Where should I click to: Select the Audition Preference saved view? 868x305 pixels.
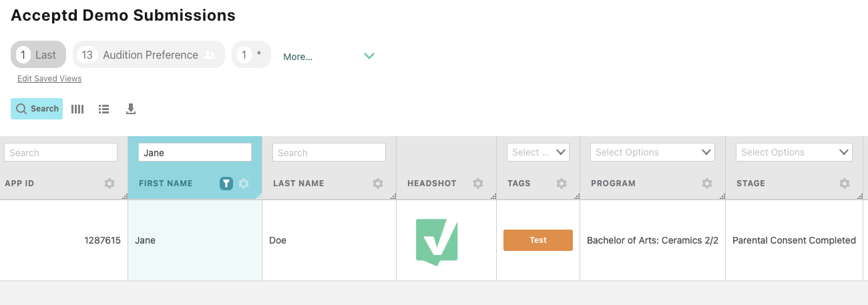coord(149,55)
